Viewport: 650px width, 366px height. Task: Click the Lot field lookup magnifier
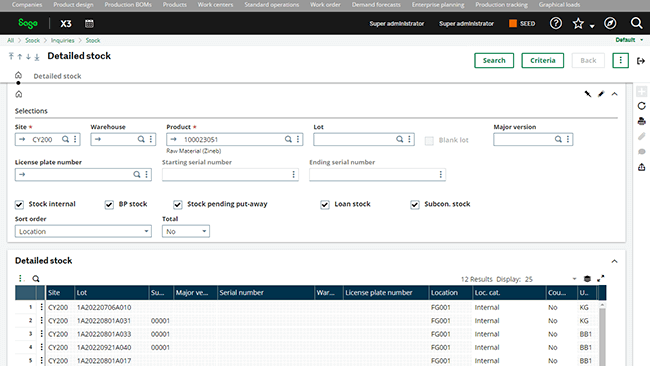399,139
